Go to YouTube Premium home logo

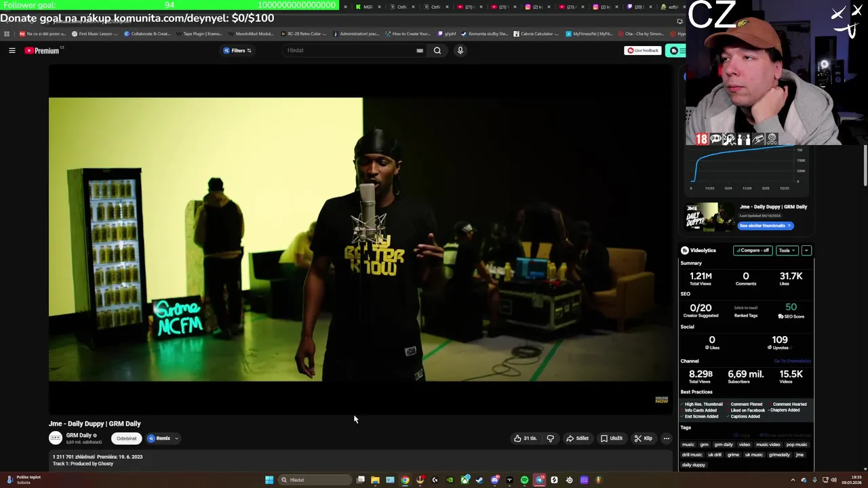tap(43, 50)
